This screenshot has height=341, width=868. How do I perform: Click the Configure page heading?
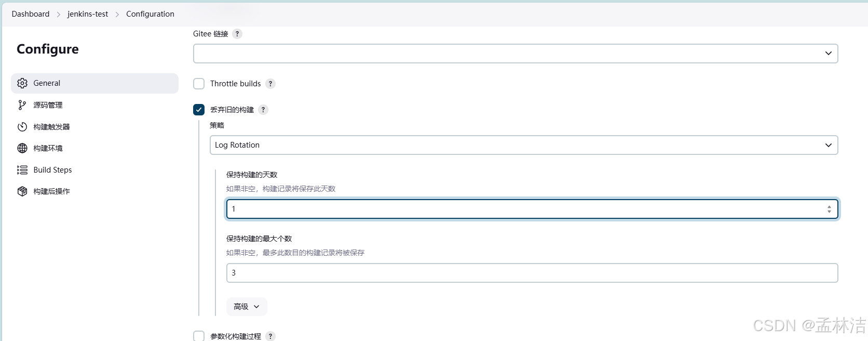pos(48,49)
